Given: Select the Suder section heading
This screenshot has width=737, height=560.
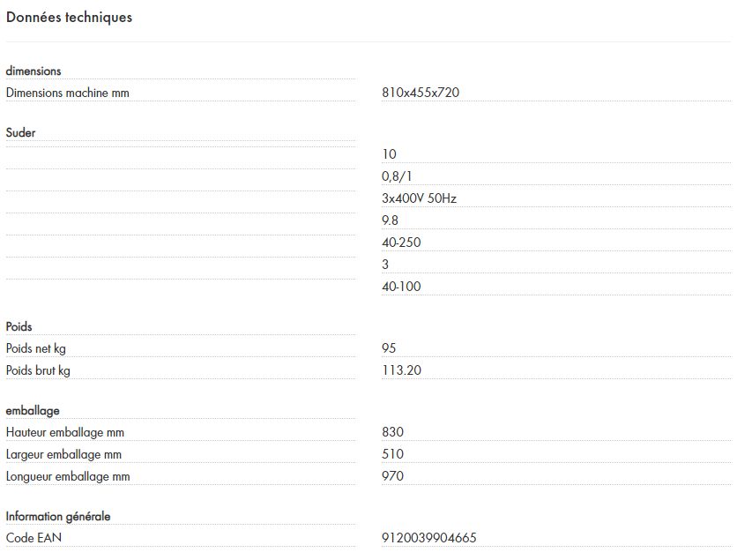Looking at the screenshot, I should tap(21, 132).
